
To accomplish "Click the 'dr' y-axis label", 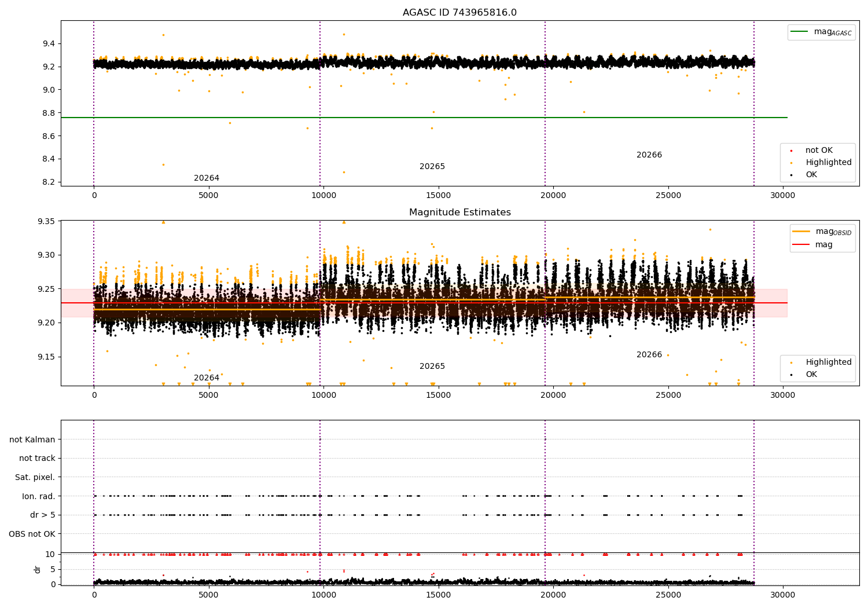I will point(38,569).
